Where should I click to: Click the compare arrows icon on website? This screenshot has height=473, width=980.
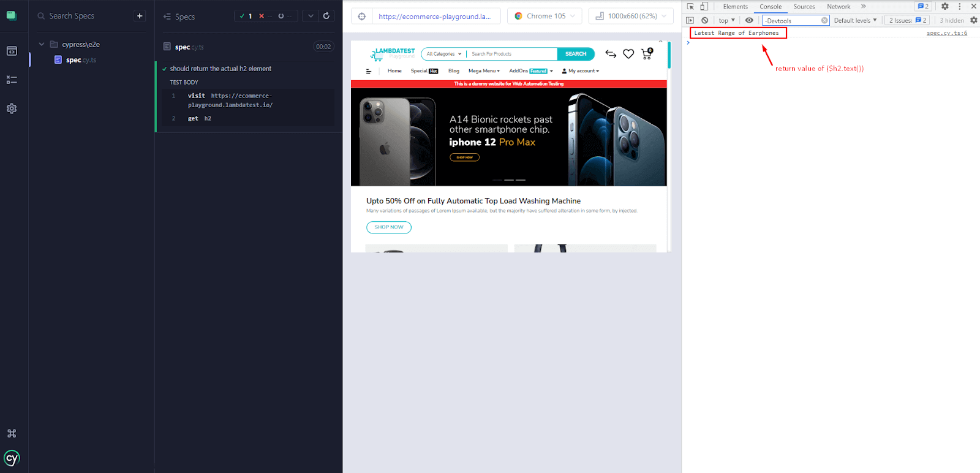coord(611,54)
